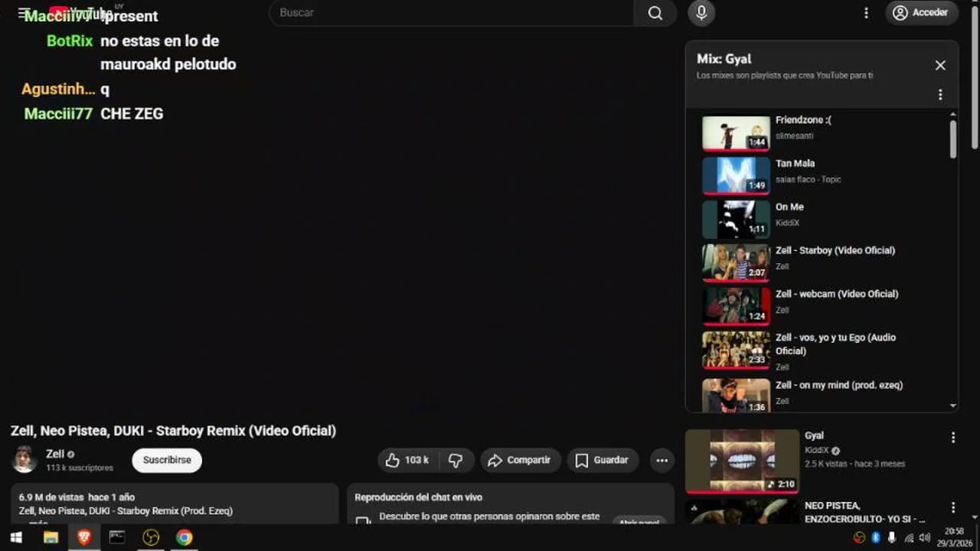The width and height of the screenshot is (980, 551).
Task: Open Zell channel avatar
Action: [x=24, y=459]
